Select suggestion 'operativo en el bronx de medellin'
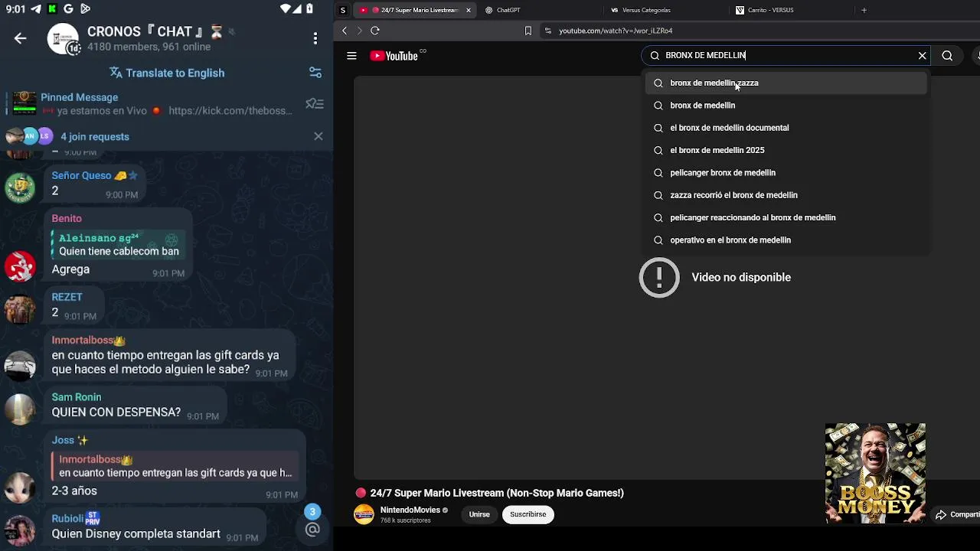 (x=786, y=240)
